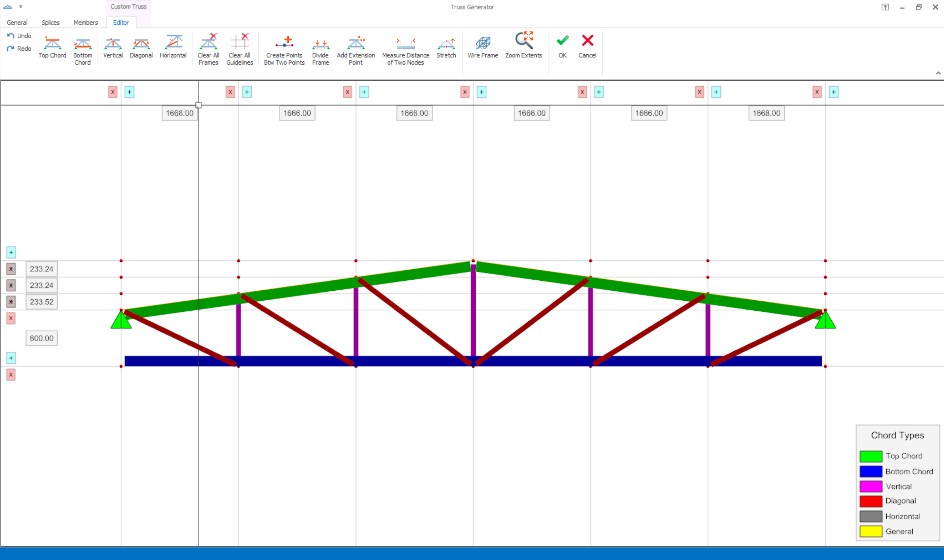Image resolution: width=944 pixels, height=560 pixels.
Task: Open the Splices tab
Action: click(51, 23)
